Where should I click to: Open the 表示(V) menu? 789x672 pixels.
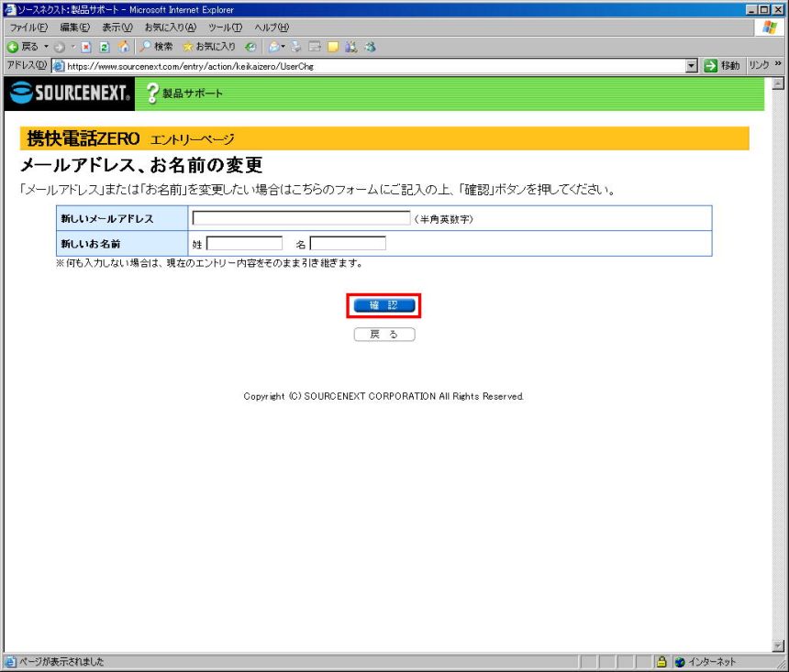click(x=117, y=28)
